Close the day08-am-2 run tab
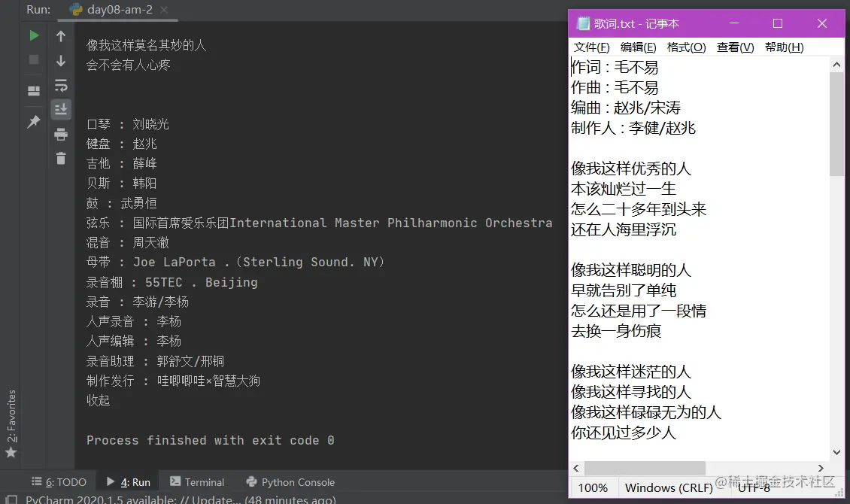 point(164,10)
